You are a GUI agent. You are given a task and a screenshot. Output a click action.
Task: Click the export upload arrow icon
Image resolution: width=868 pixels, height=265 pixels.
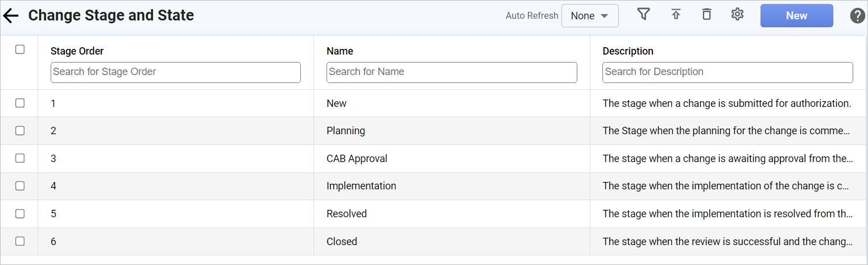click(x=676, y=15)
